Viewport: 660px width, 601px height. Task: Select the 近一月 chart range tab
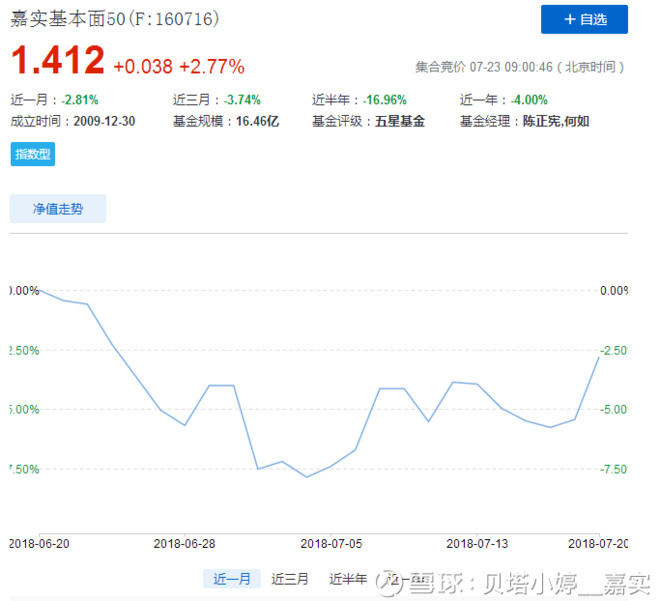point(232,579)
